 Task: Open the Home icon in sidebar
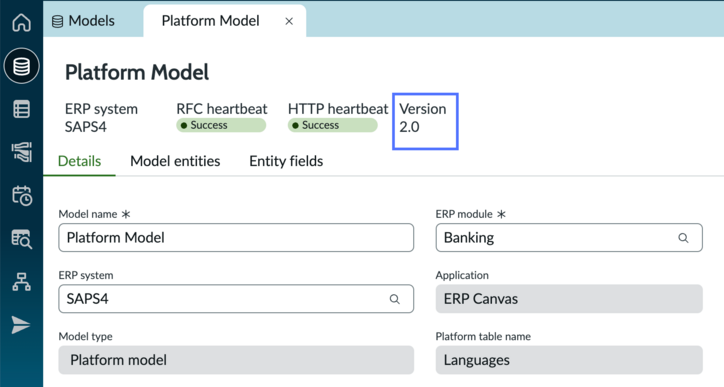click(x=21, y=22)
